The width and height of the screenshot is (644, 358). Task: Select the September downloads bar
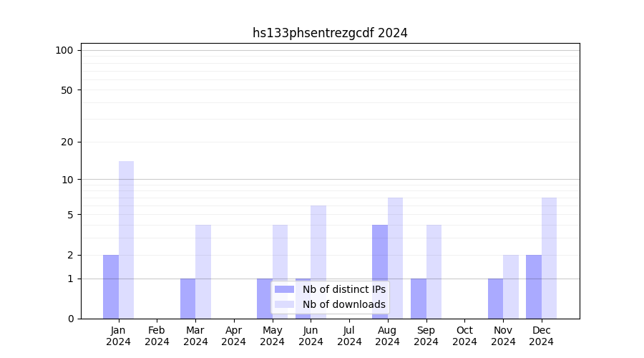pos(434,272)
